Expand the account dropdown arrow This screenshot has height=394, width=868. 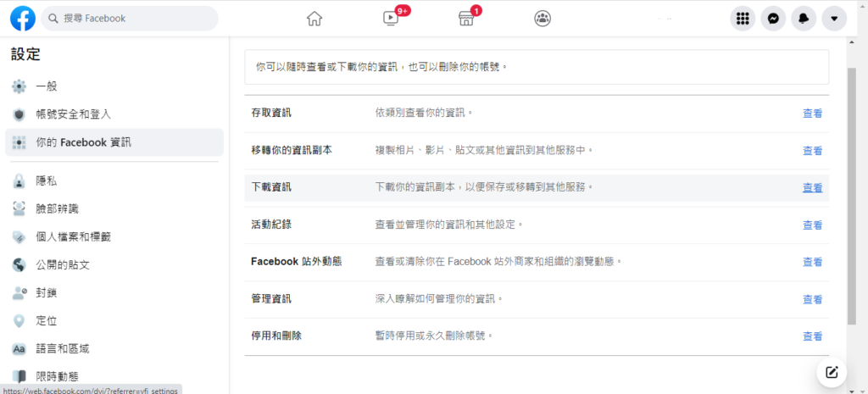pos(834,19)
